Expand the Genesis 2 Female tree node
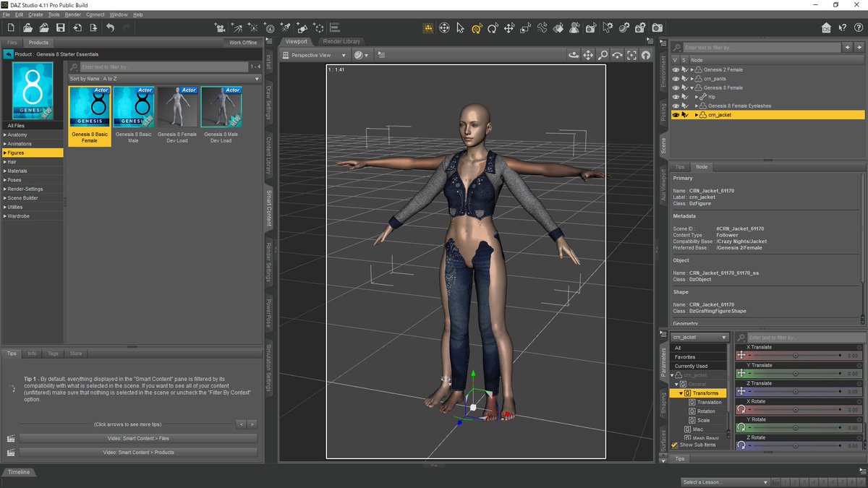 [x=692, y=69]
